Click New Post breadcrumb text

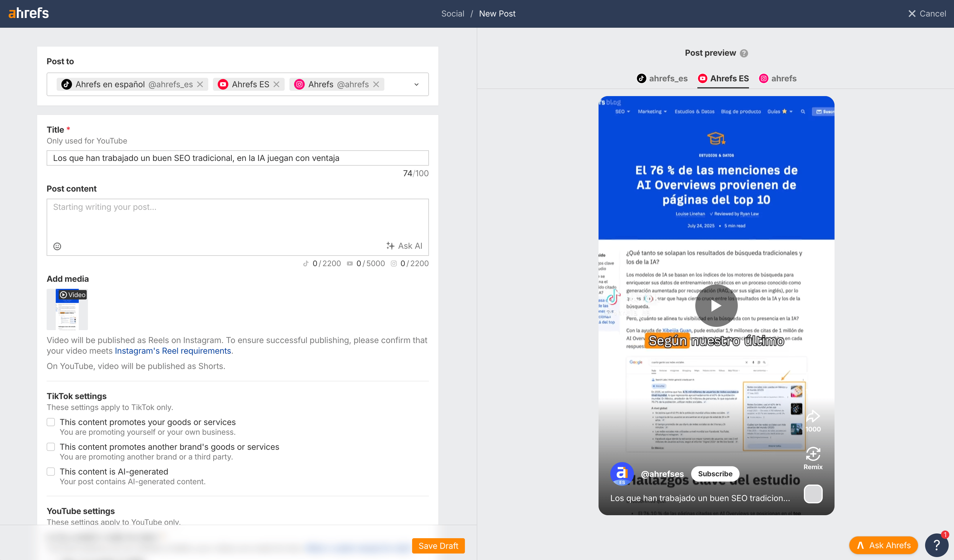(x=497, y=14)
